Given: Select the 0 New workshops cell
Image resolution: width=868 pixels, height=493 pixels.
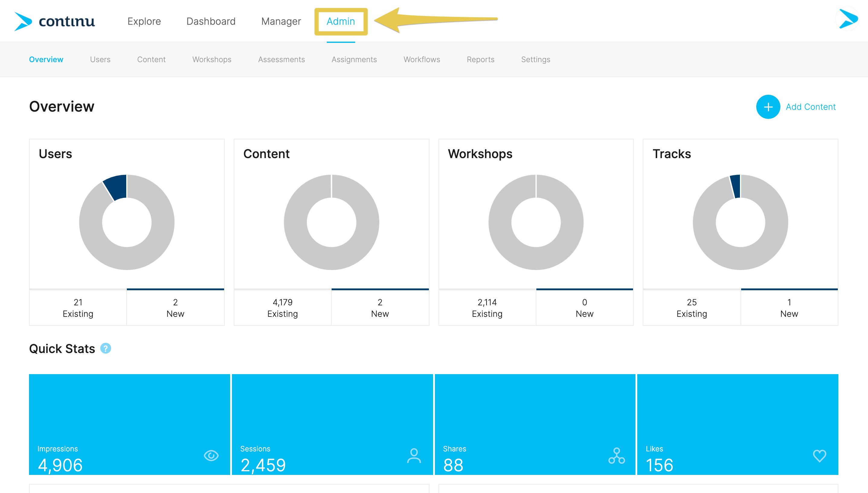Looking at the screenshot, I should pos(585,308).
